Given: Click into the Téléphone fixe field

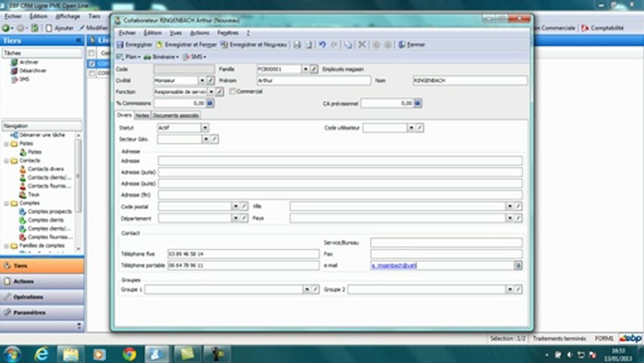Looking at the screenshot, I should (243, 254).
